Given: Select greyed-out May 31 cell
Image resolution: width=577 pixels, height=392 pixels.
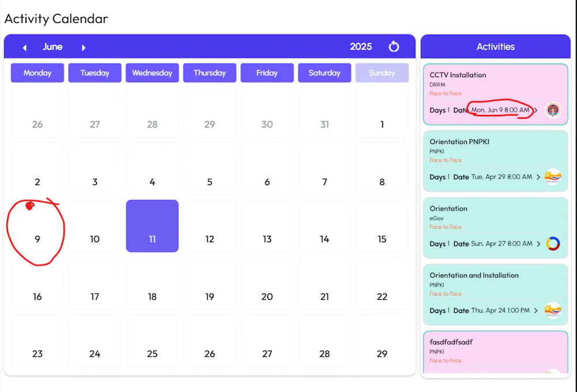Looking at the screenshot, I should point(324,111).
